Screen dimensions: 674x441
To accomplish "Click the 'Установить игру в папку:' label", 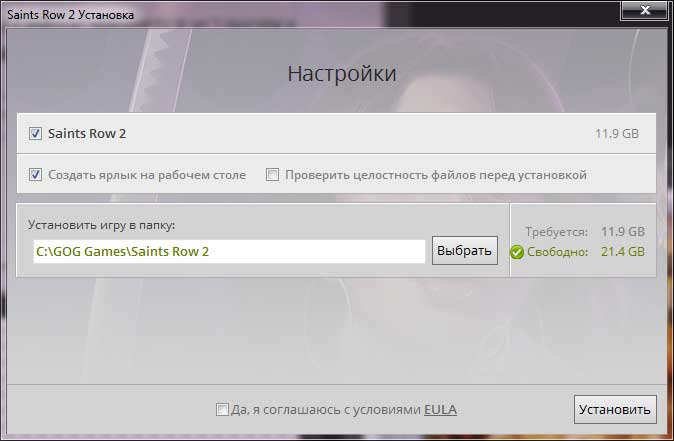I will (x=101, y=225).
